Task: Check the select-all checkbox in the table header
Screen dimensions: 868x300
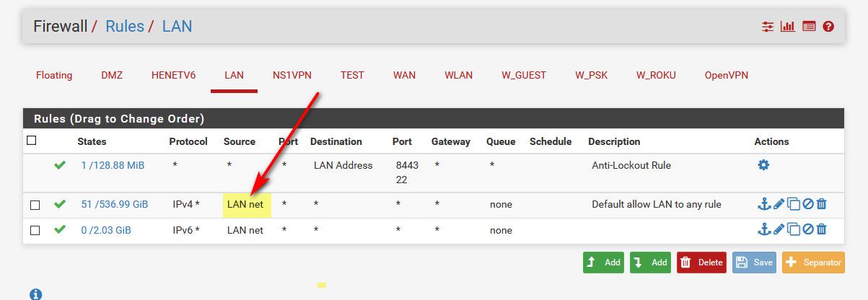Action: coord(31,141)
